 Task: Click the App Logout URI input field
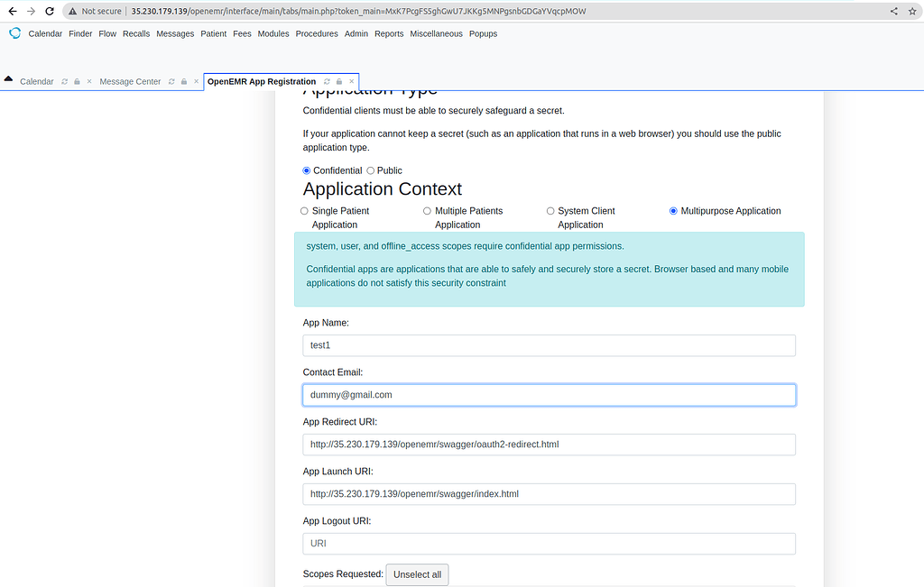(549, 543)
